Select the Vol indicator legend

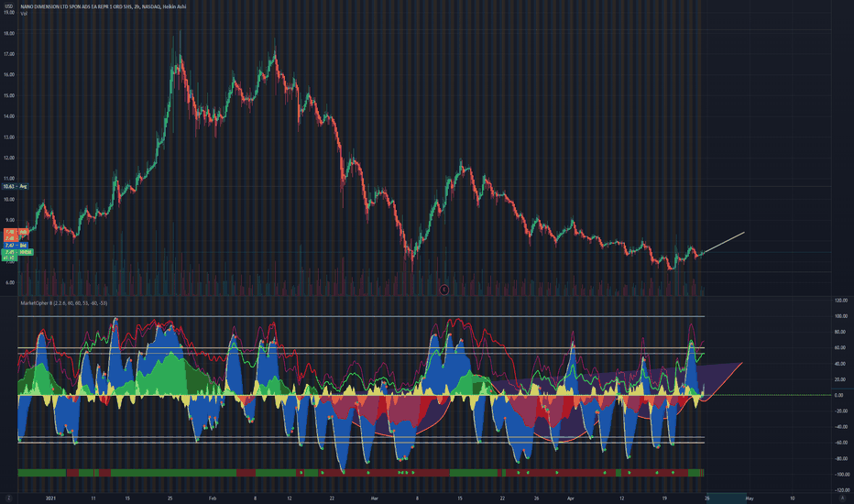click(24, 13)
